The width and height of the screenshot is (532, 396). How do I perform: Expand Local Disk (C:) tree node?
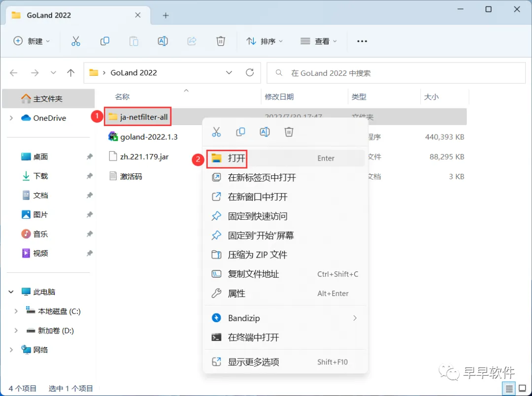click(16, 311)
